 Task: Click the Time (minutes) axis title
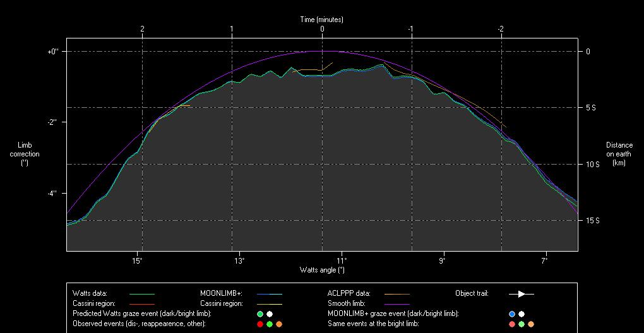coord(321,20)
